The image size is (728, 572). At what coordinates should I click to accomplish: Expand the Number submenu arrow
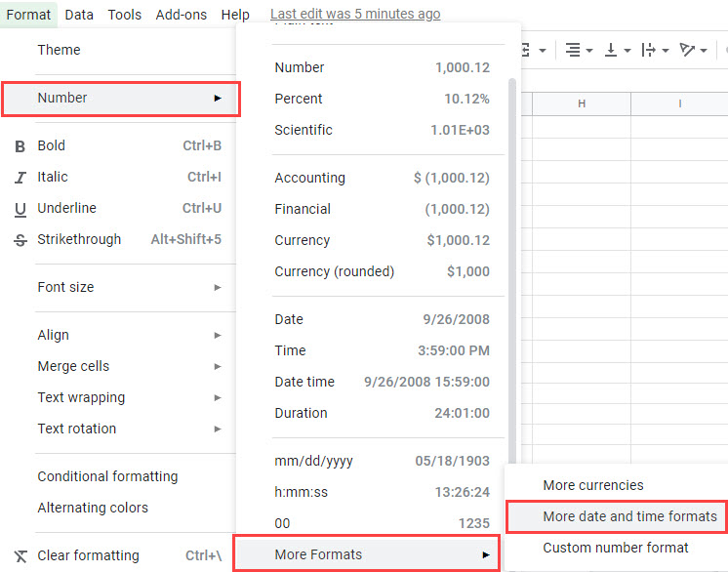[218, 98]
